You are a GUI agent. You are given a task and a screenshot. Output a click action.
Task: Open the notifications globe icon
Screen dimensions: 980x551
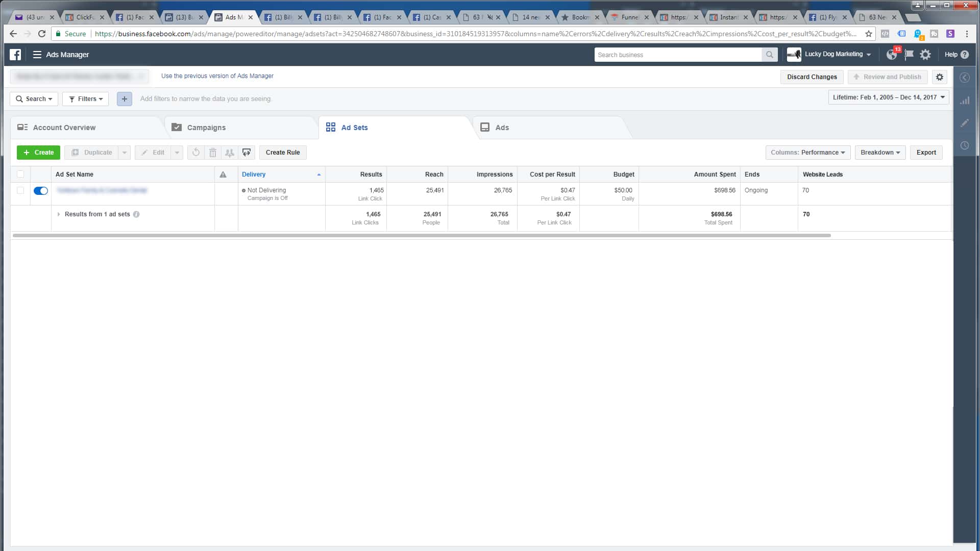892,55
